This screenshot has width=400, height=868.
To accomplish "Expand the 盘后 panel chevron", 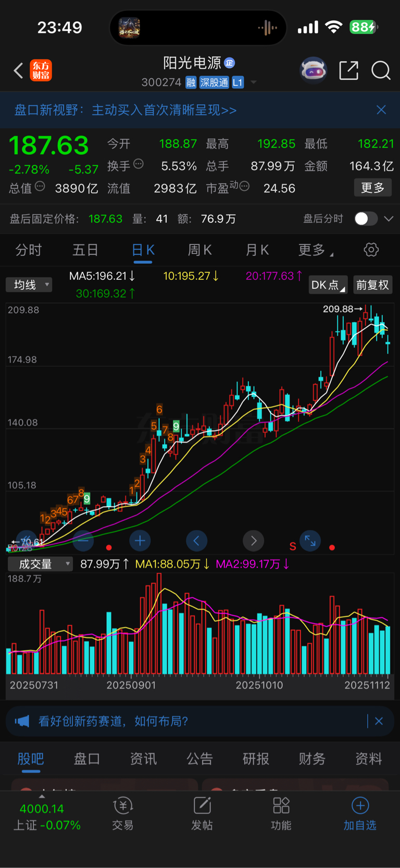I will pyautogui.click(x=389, y=219).
